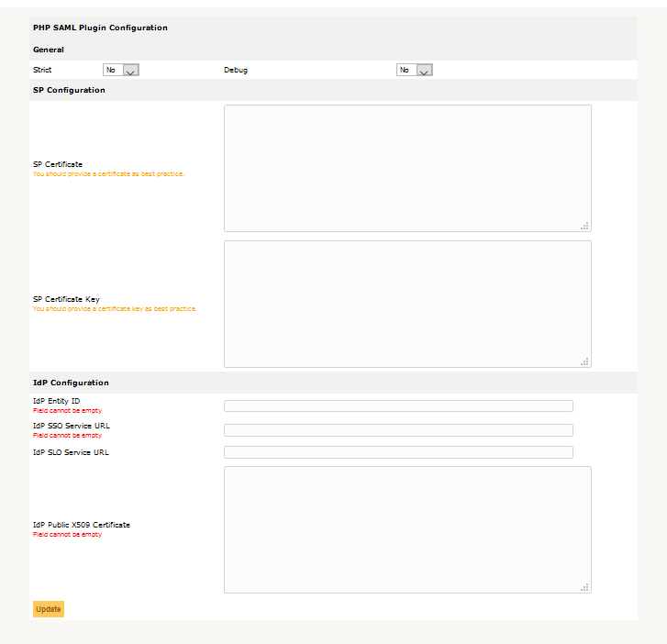Screen dimensions: 667x644
Task: Open the Debug dropdown
Action: [415, 70]
